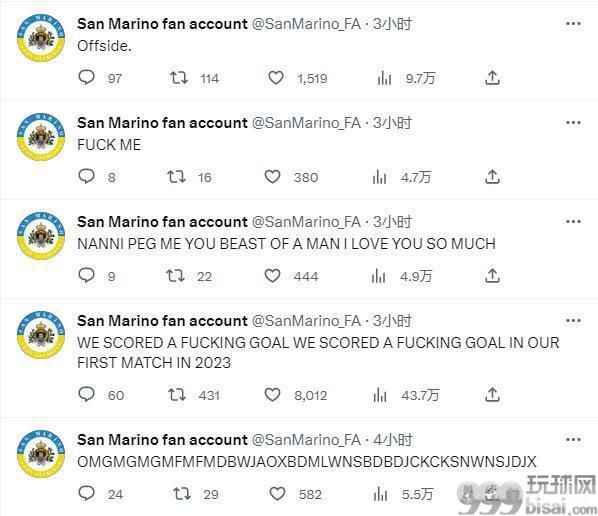Reply to the "OMGMGMG" tweet with 24 replies
The width and height of the screenshot is (598, 516).
pos(87,493)
